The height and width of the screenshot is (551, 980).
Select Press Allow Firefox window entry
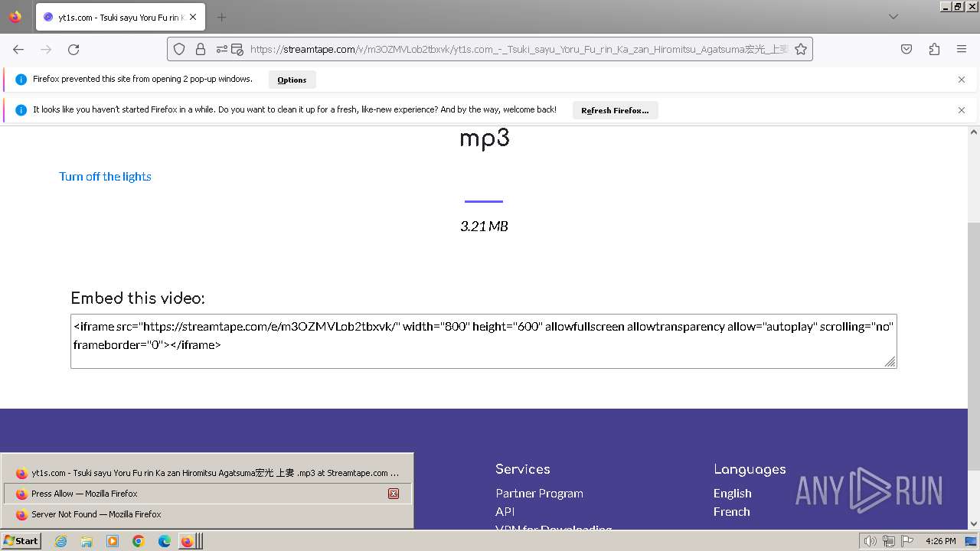(207, 494)
